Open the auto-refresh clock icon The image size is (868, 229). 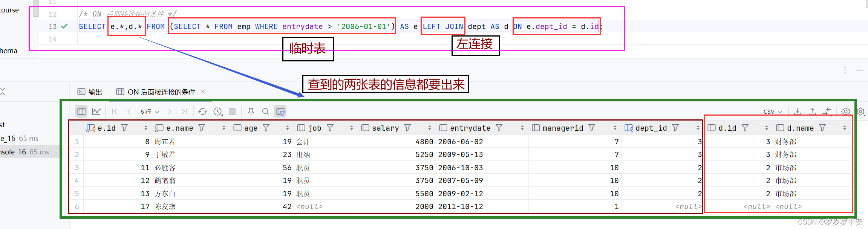(218, 111)
